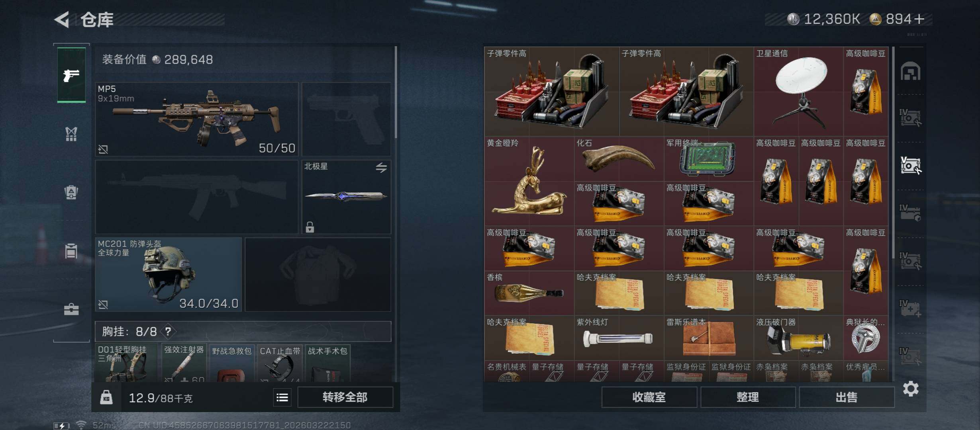
Task: Open the 收藏室 tab
Action: 649,397
